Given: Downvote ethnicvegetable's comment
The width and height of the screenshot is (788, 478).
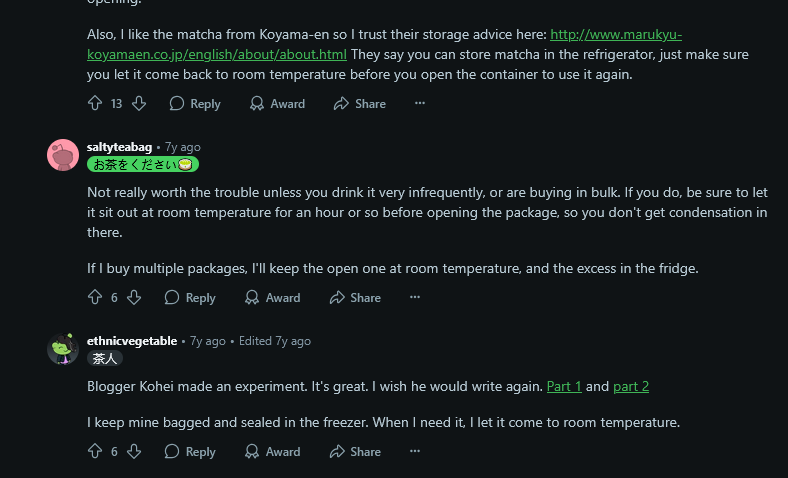Looking at the screenshot, I should tap(134, 451).
